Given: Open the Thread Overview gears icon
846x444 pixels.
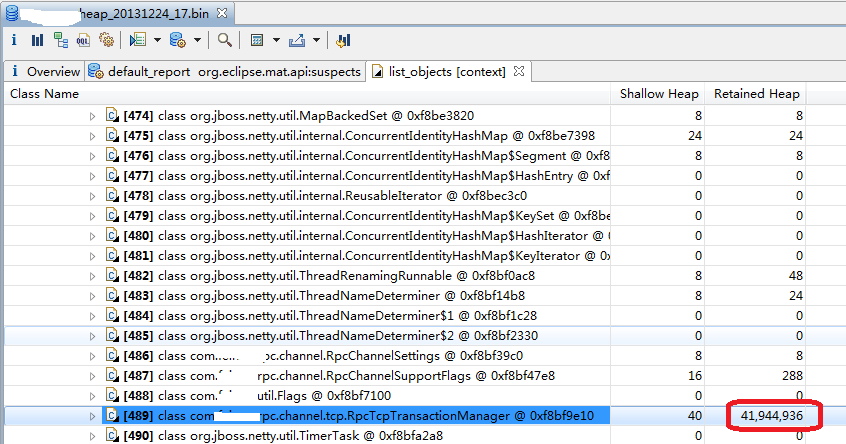Looking at the screenshot, I should 106,40.
